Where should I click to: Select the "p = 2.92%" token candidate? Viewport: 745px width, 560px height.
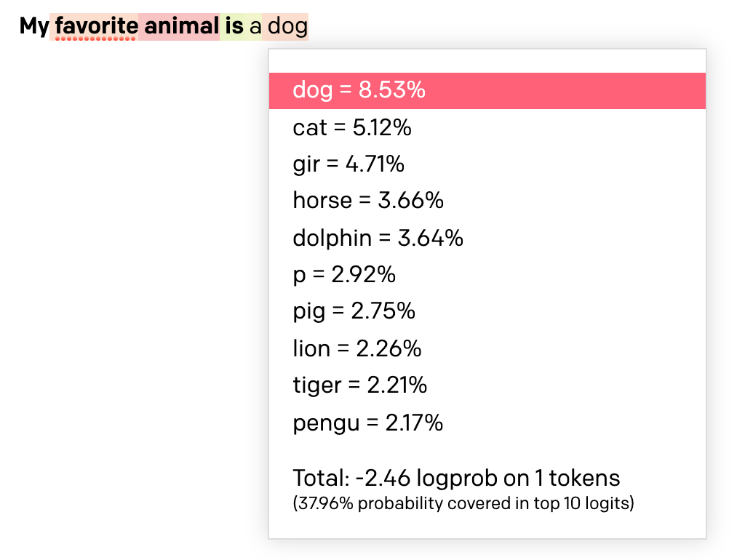tap(344, 275)
